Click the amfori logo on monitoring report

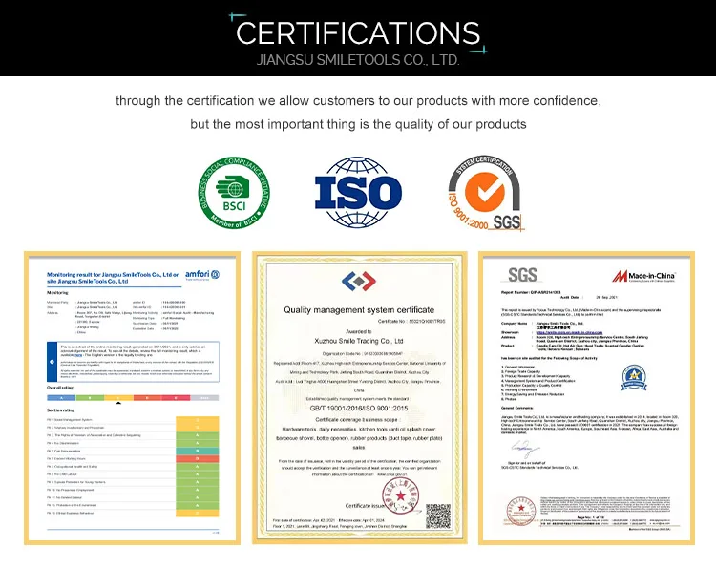pyautogui.click(x=202, y=275)
